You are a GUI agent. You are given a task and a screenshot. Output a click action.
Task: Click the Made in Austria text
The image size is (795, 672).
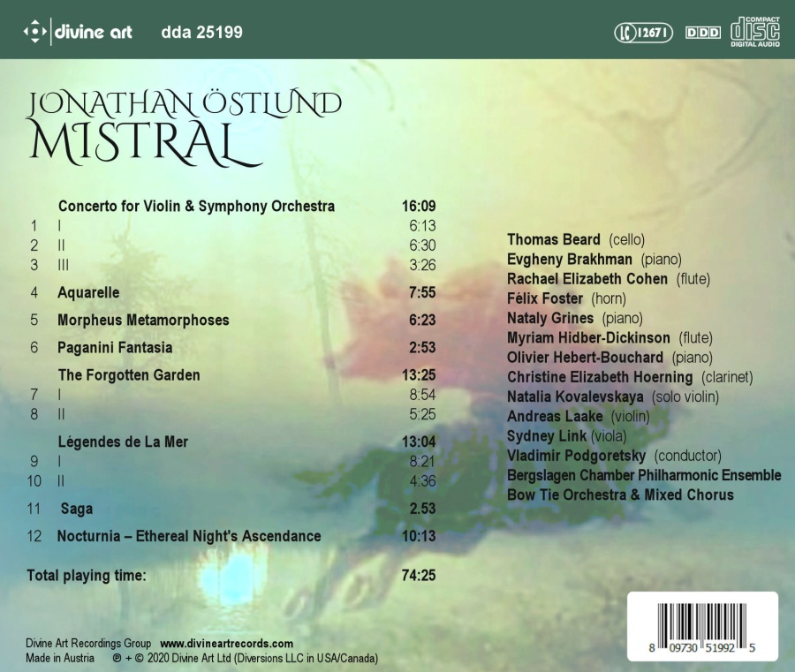tap(60, 659)
